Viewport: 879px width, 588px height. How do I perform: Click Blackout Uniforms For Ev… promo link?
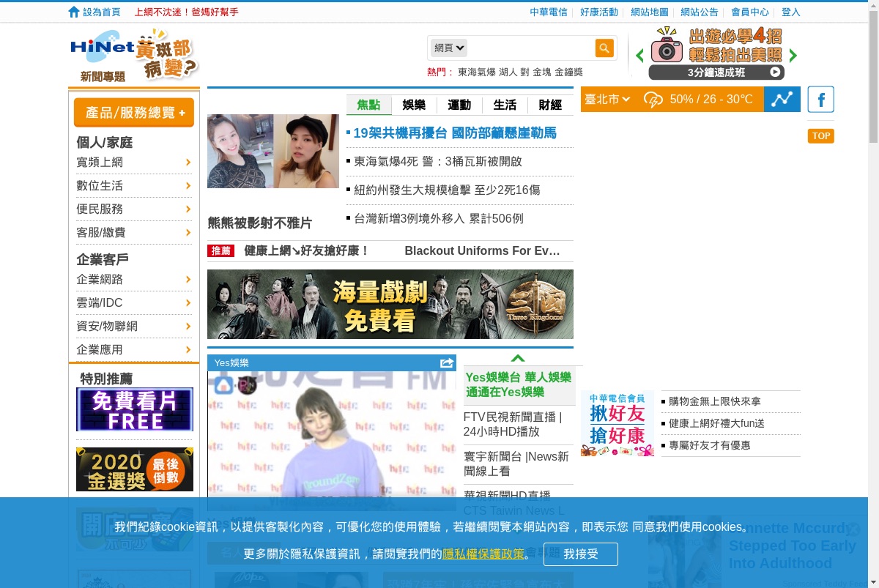click(x=482, y=250)
